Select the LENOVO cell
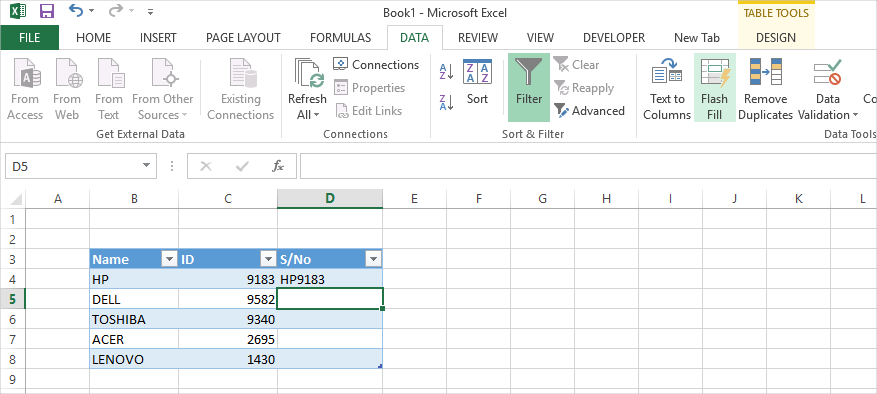The image size is (877, 394). coord(134,359)
